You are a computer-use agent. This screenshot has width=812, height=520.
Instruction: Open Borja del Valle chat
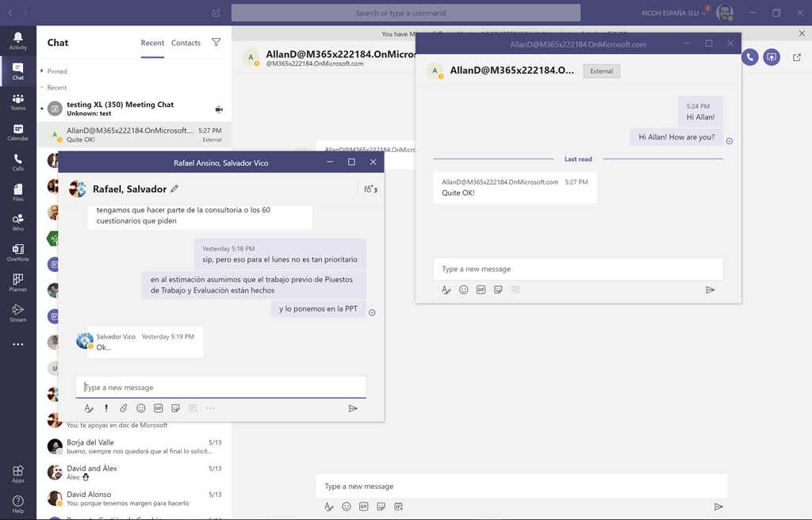[x=134, y=446]
